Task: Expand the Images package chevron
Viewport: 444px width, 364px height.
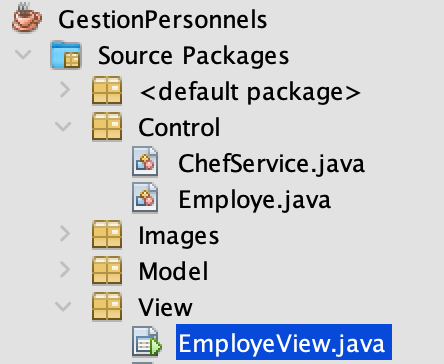Action: (65, 234)
